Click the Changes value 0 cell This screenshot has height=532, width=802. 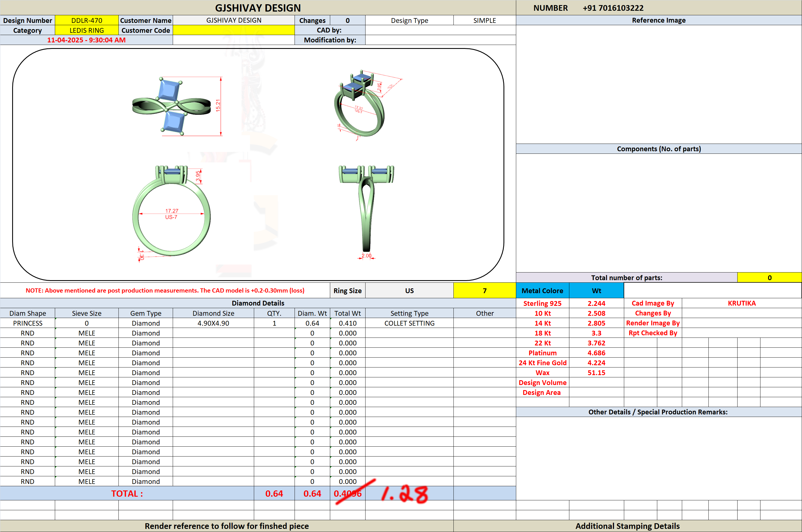pos(347,20)
